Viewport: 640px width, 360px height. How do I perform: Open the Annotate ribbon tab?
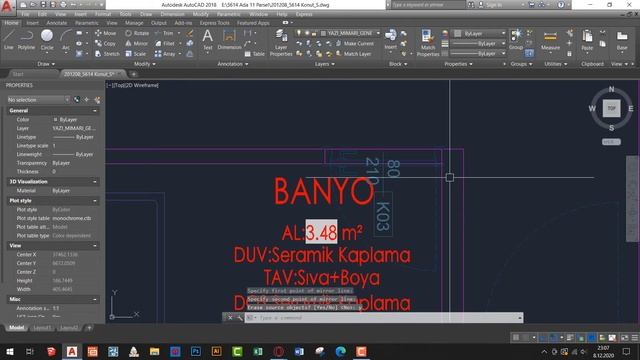(x=57, y=23)
